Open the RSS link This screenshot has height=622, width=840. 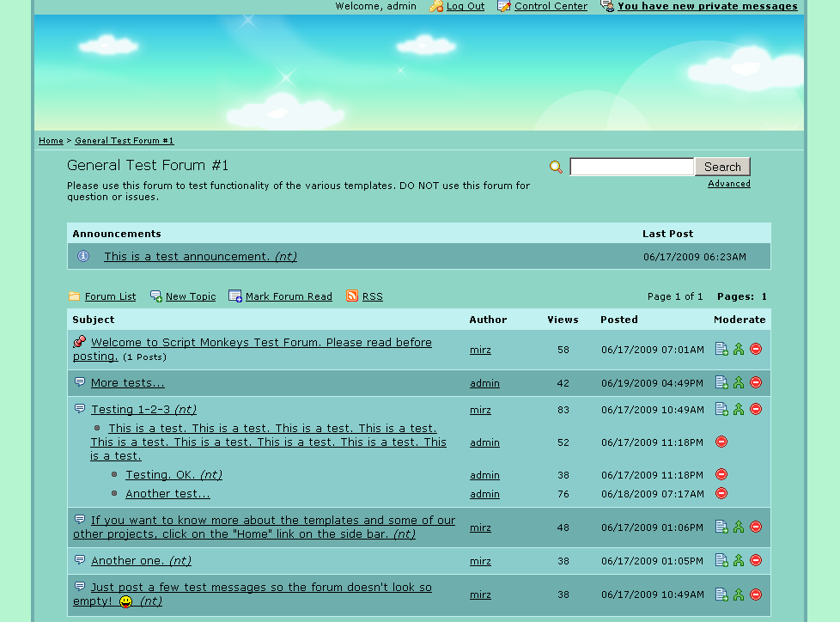click(372, 296)
